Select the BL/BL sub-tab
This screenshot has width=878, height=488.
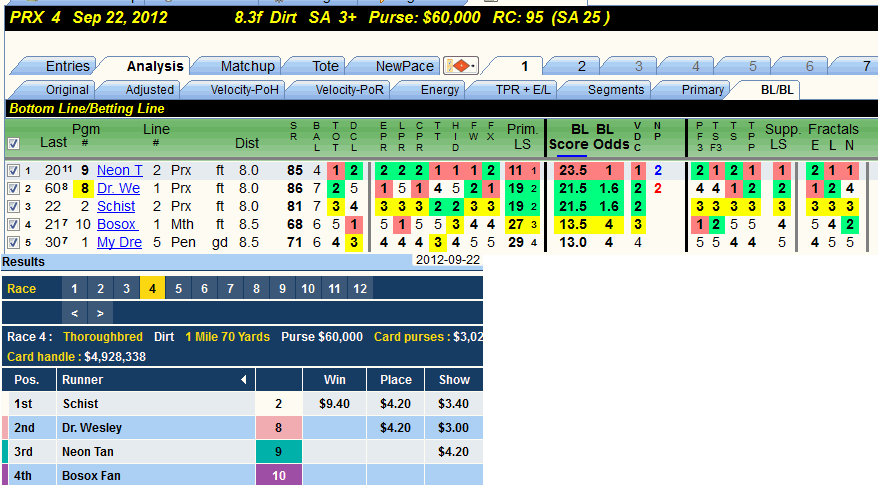(x=772, y=90)
